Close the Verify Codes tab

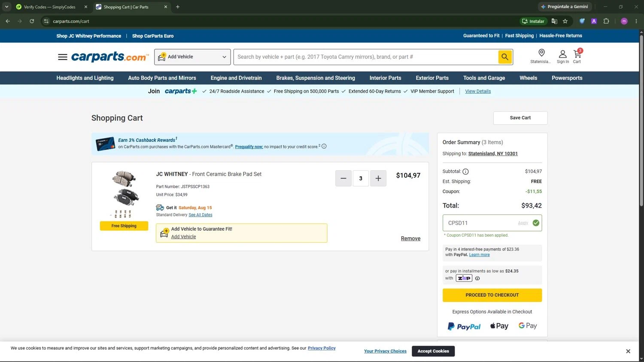click(x=85, y=7)
